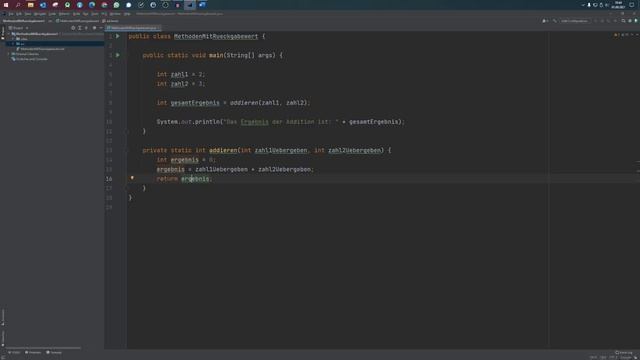Image resolution: width=640 pixels, height=360 pixels.
Task: Open the lightbulb quick-fix on line 16
Action: (132, 178)
